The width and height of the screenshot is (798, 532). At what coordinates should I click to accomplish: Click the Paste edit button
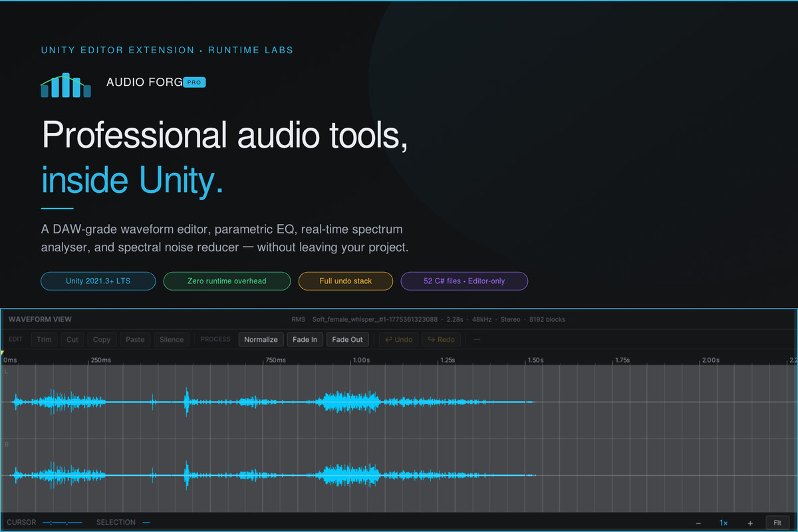pos(135,339)
